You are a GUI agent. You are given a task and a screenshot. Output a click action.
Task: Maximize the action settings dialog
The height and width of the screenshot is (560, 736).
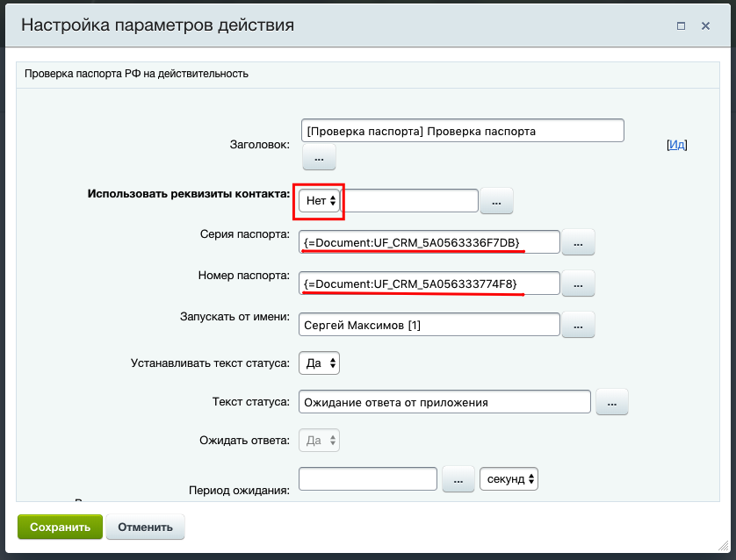point(681,26)
